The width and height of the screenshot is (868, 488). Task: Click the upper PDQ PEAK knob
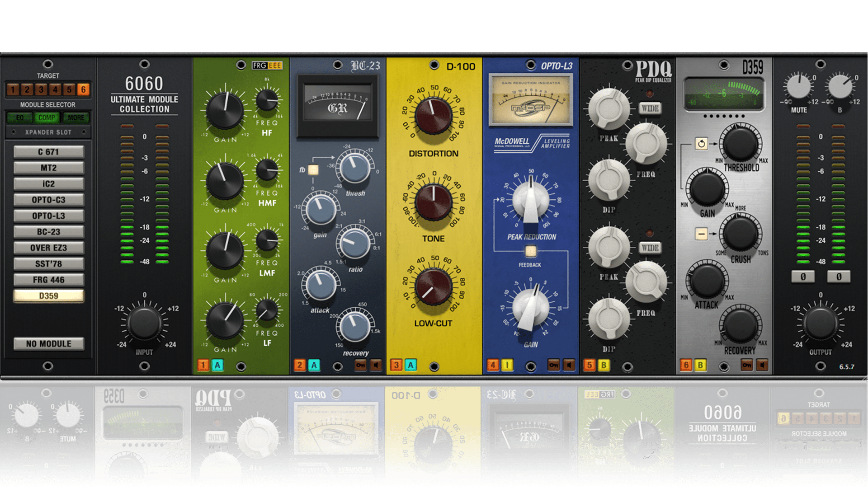[x=609, y=109]
